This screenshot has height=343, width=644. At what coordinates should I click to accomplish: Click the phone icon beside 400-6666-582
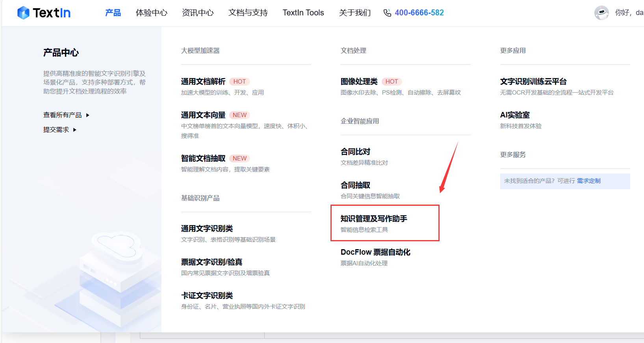point(387,13)
